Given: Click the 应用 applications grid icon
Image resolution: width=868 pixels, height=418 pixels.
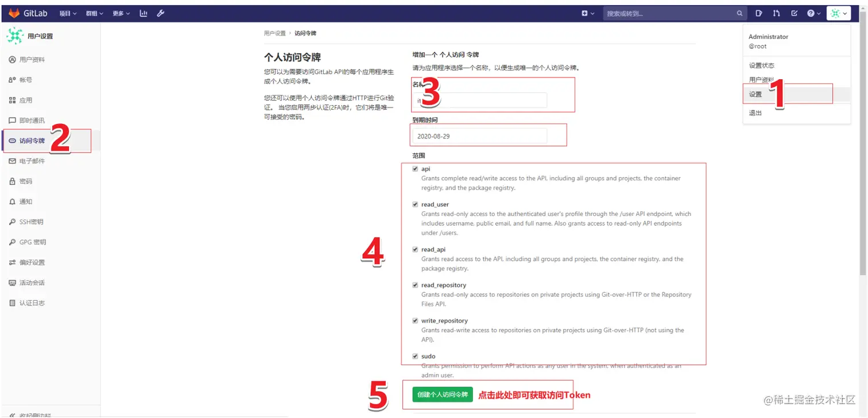Looking at the screenshot, I should click(13, 100).
